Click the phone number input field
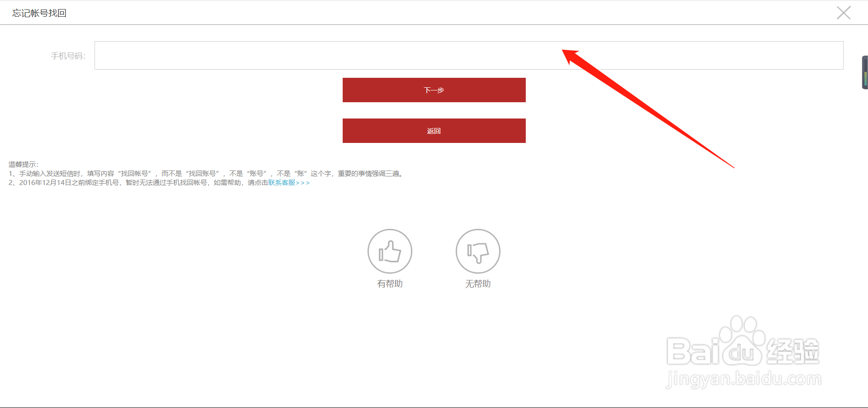Image resolution: width=868 pixels, height=408 pixels. coord(469,56)
